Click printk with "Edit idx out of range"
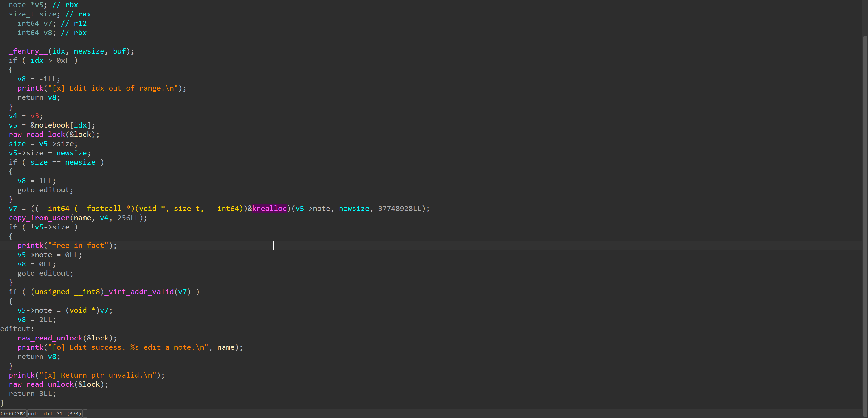868x418 pixels. [30, 88]
